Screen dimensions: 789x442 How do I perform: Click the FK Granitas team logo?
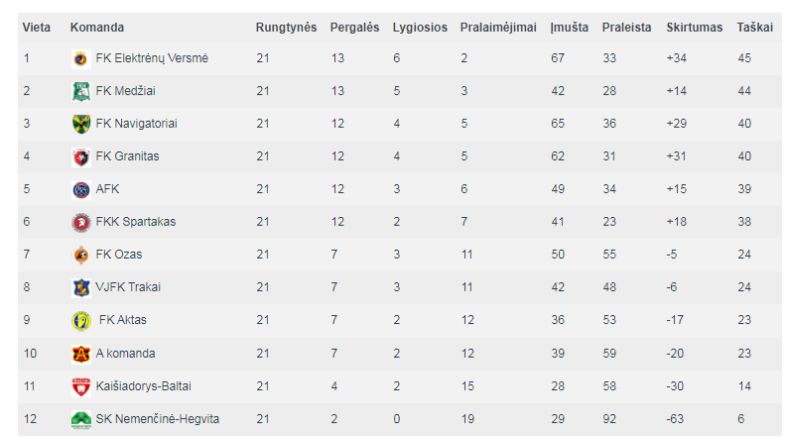point(81,157)
